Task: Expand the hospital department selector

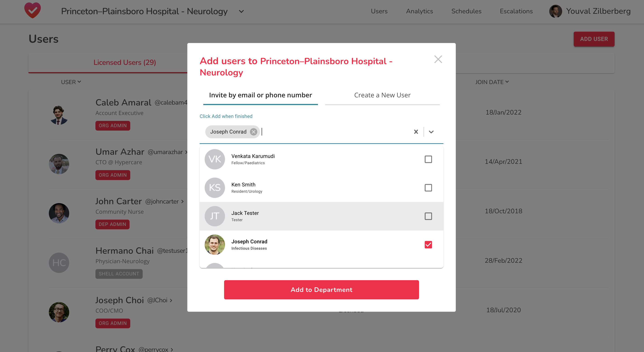Action: pyautogui.click(x=241, y=12)
